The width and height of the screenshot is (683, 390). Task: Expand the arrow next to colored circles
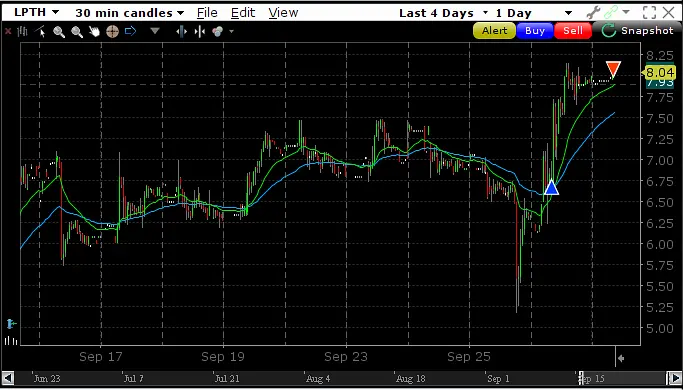[x=231, y=31]
